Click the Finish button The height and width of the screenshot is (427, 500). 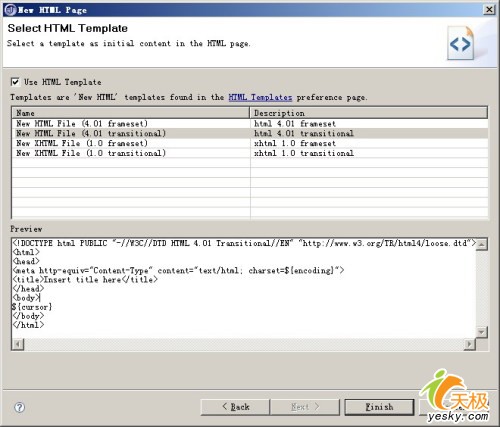[379, 407]
